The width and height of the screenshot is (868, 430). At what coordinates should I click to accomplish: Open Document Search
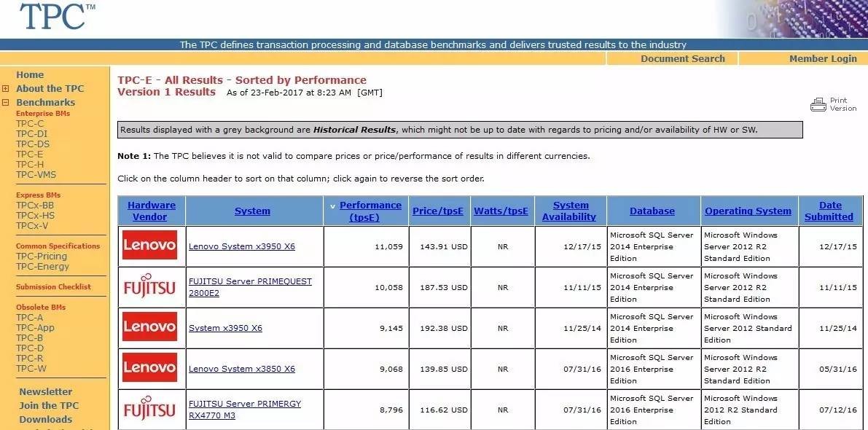[683, 58]
